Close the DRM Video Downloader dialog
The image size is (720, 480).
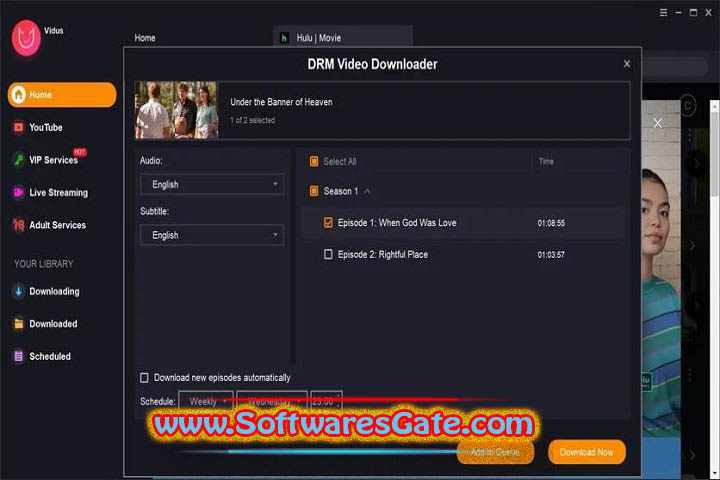pos(627,64)
